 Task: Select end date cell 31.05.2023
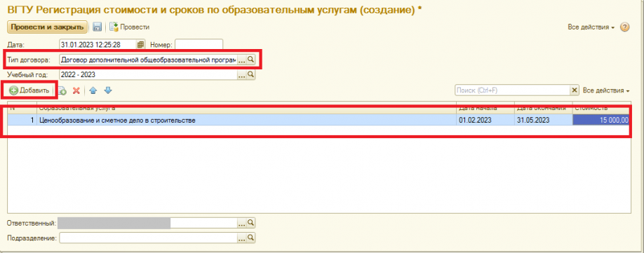click(x=544, y=120)
